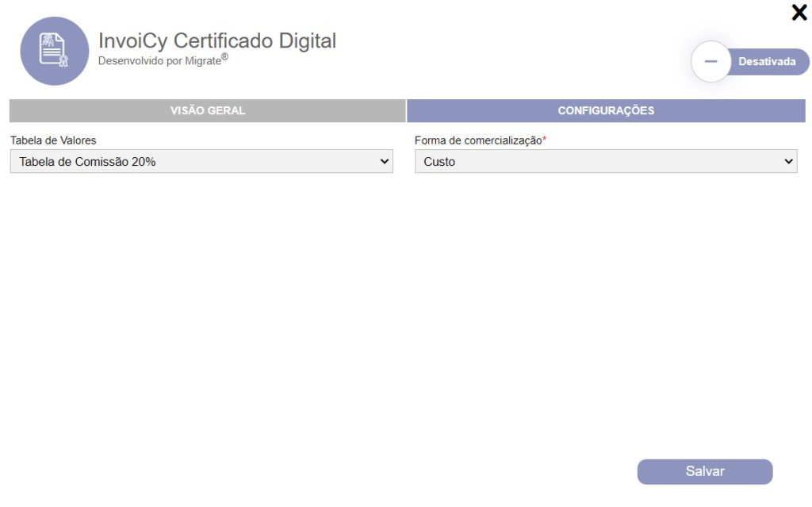Click the Forma de comercialização chevron arrow

(x=788, y=162)
